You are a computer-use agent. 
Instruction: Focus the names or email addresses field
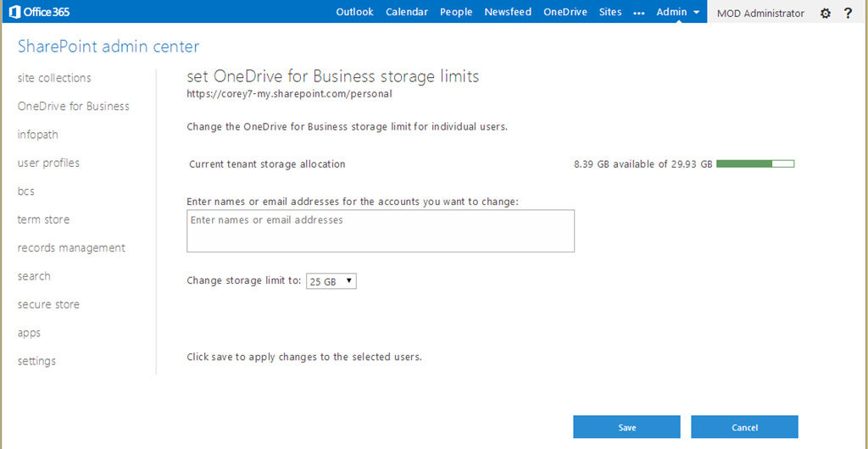pos(381,230)
